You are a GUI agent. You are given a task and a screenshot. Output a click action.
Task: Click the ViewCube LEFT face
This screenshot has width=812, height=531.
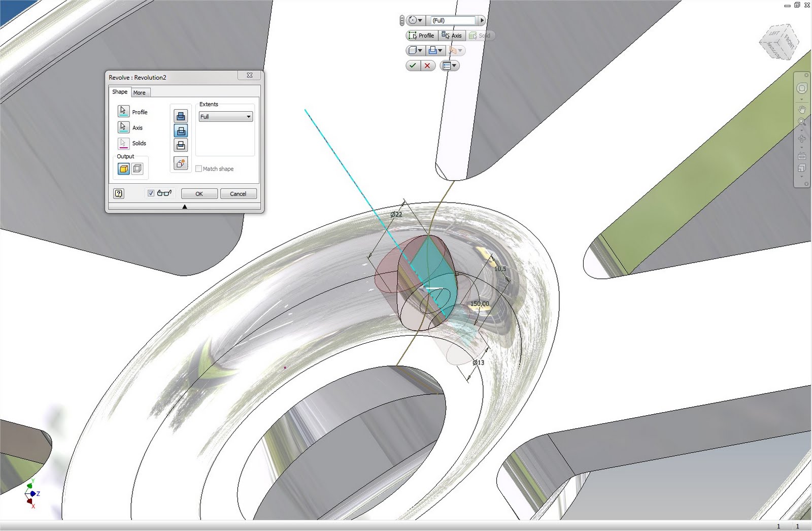pos(774,34)
